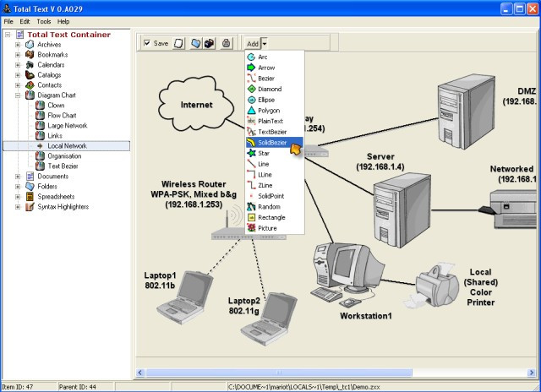541x392 pixels.
Task: Expand the Syntax Highlighters tree node
Action: tap(18, 207)
